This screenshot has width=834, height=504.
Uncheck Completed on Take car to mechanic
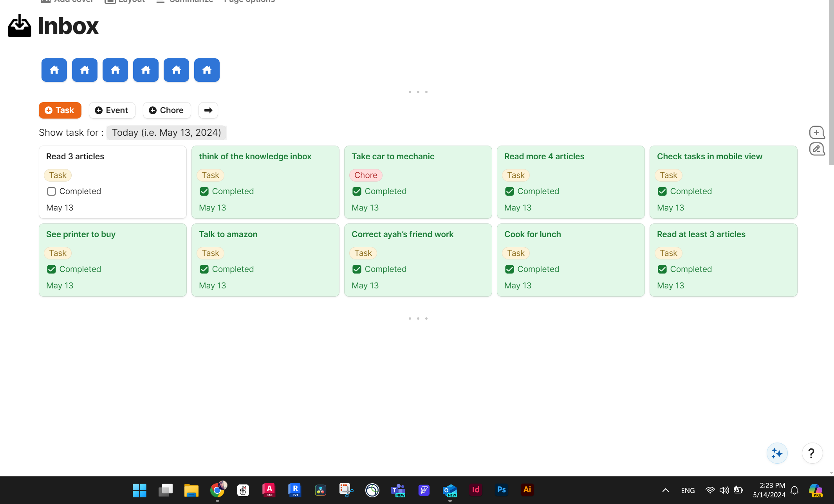point(357,191)
